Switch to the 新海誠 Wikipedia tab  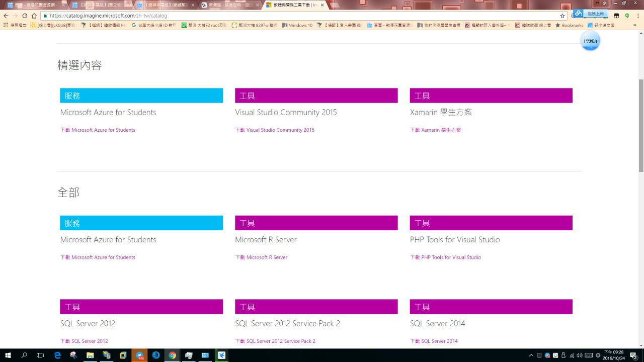[x=229, y=5]
